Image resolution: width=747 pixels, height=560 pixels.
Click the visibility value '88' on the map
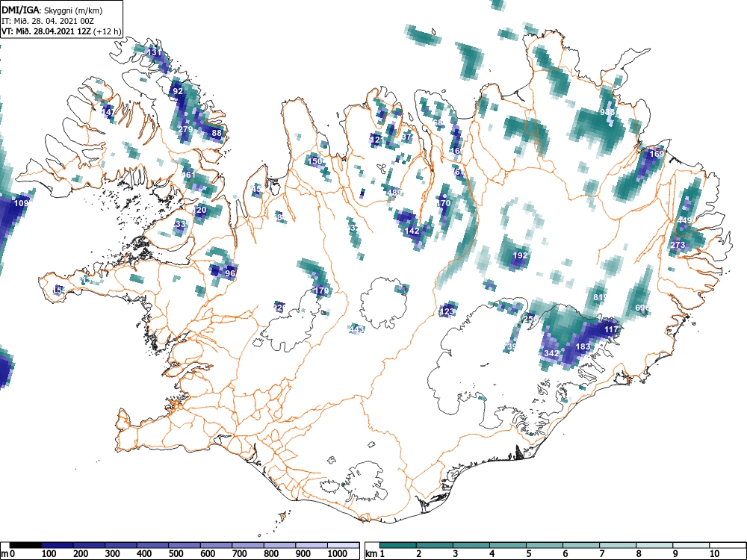tap(217, 133)
